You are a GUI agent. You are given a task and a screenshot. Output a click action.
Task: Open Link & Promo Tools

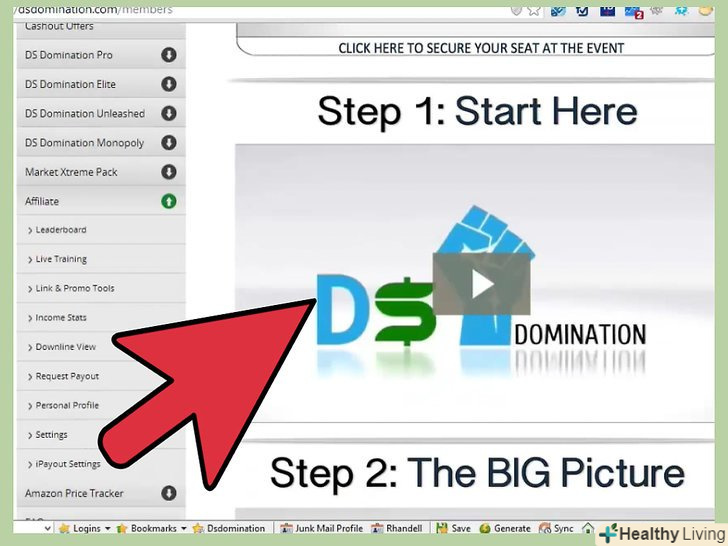click(75, 288)
